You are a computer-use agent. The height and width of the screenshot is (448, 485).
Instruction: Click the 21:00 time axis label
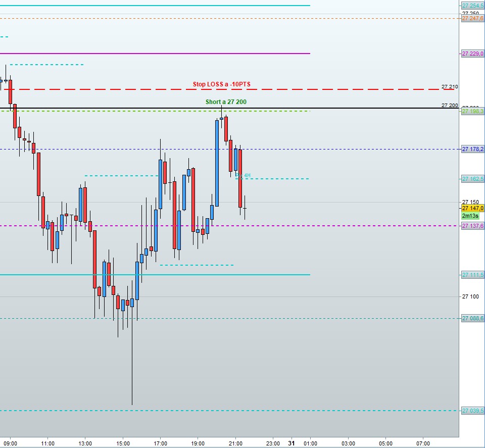pos(235,443)
